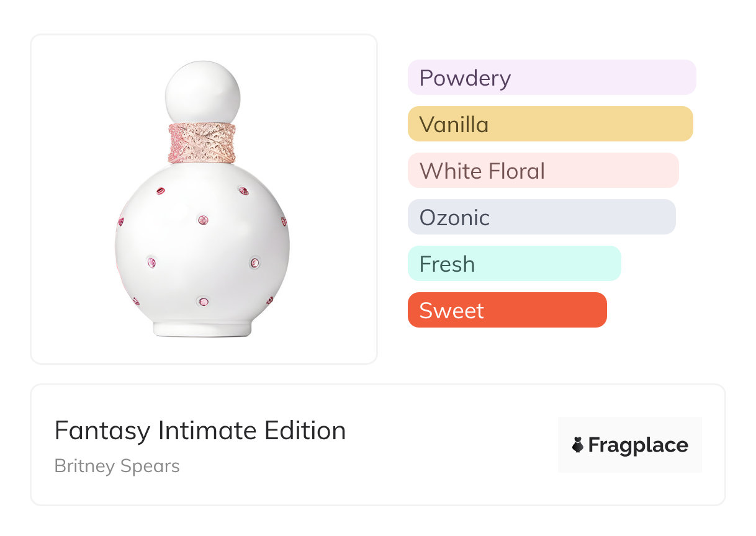
Task: Open the Fantasy Intimate Edition title
Action: [200, 431]
